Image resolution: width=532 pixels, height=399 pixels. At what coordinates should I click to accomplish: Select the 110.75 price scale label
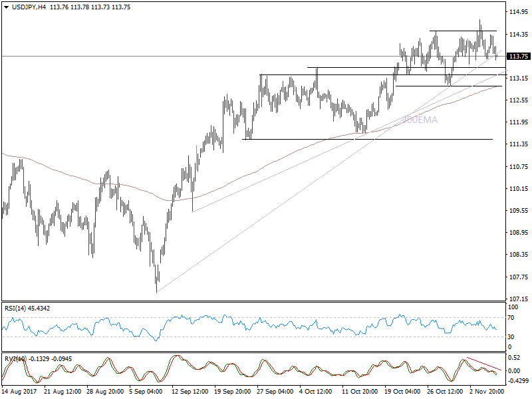[x=519, y=167]
